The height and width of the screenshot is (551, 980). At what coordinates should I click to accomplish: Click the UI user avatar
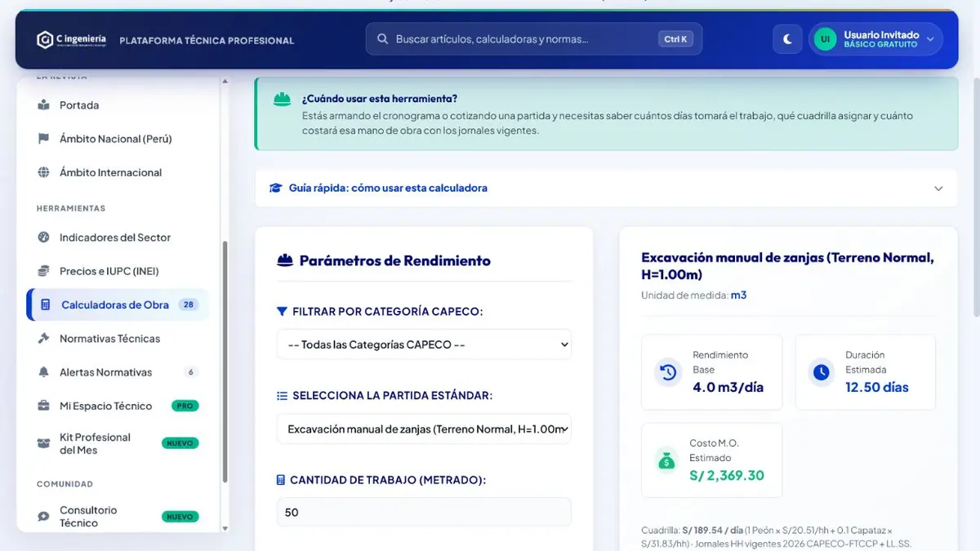tap(825, 39)
